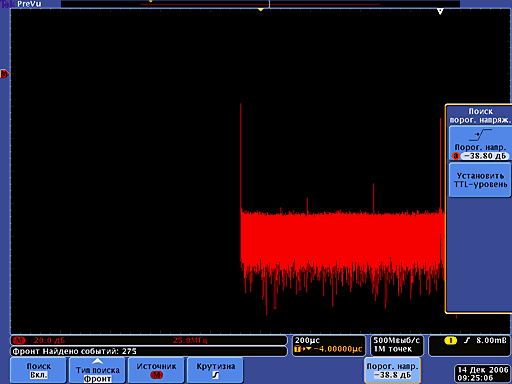Click the yellow trigger position marker at top
This screenshot has height=384, width=512.
click(261, 10)
